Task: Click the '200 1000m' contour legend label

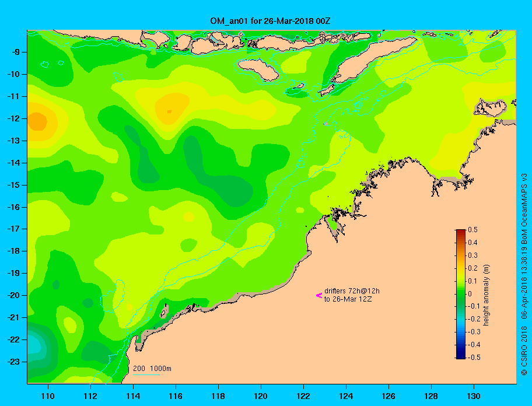Action: (152, 369)
